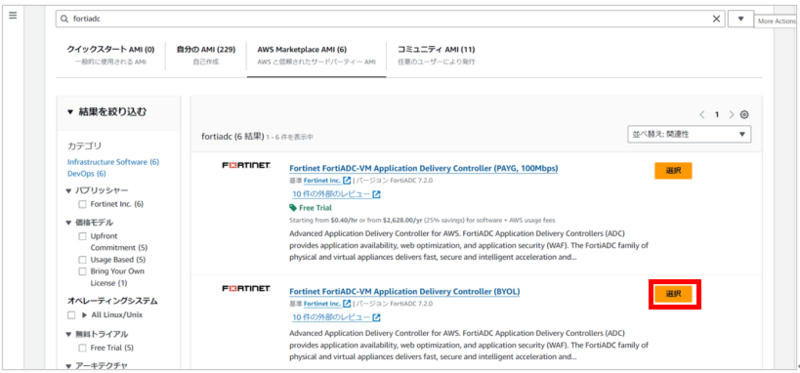Collapse the 無料トライアル filter section

tap(69, 335)
